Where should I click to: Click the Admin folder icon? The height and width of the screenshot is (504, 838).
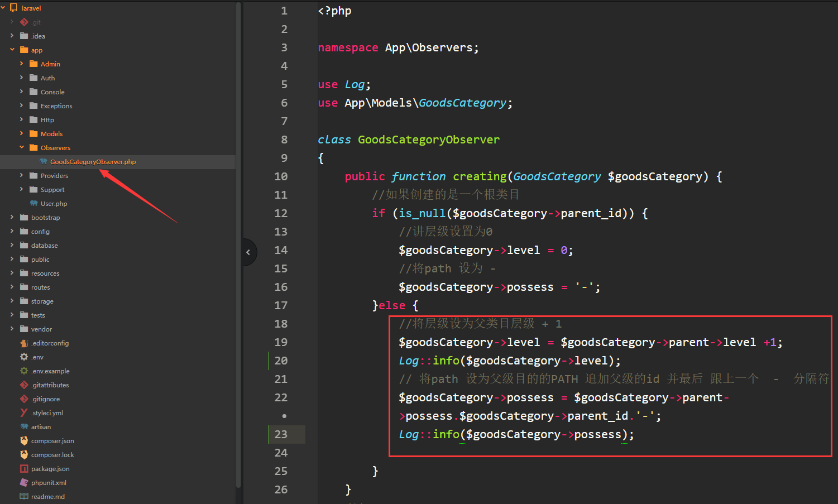click(x=33, y=64)
